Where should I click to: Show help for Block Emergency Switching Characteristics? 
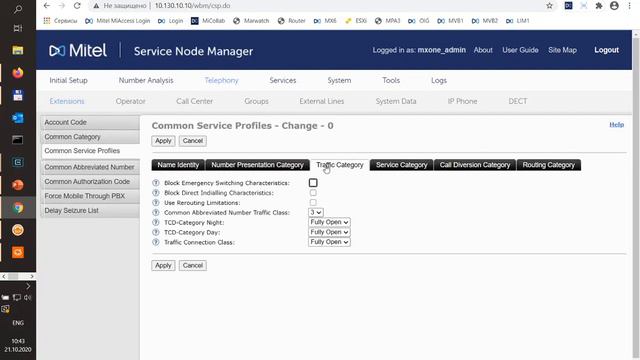tap(156, 183)
